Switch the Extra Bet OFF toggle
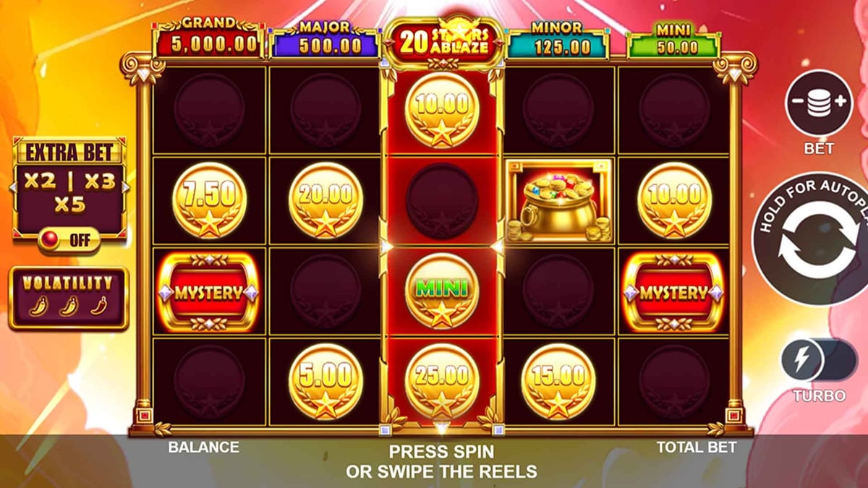The height and width of the screenshot is (488, 868). tap(69, 240)
